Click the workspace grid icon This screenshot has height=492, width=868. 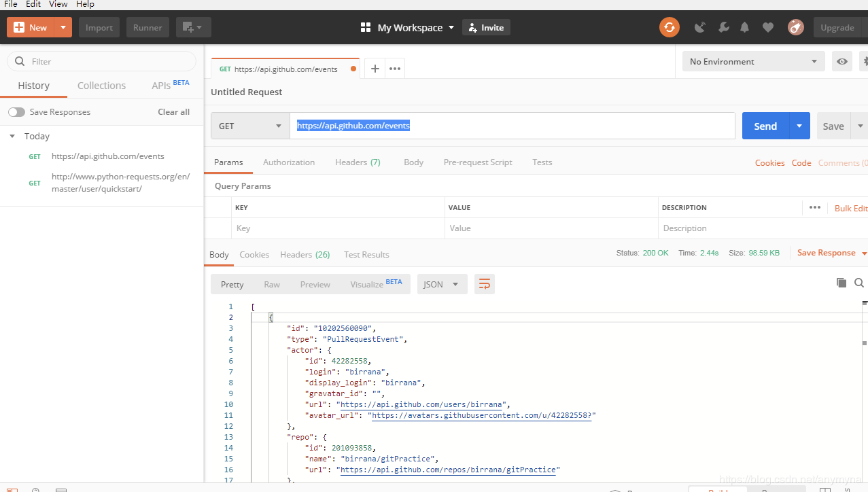(366, 27)
